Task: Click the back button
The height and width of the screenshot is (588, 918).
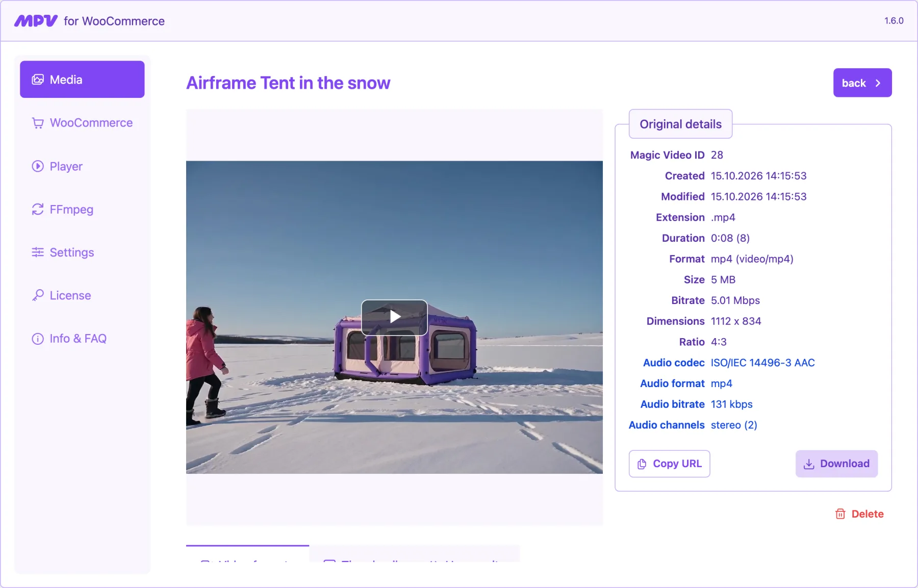Action: 862,83
